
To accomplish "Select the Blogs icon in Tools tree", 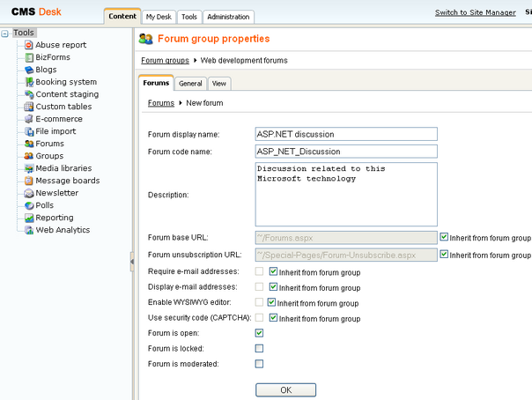I will click(29, 70).
